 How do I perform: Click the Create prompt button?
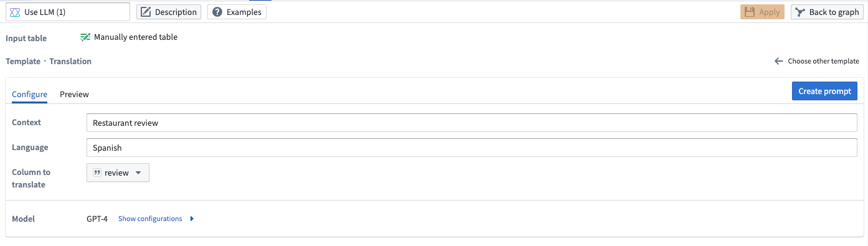click(824, 91)
